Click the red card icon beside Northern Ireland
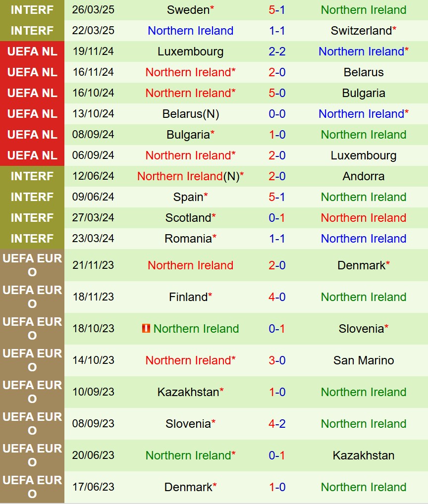 click(146, 328)
